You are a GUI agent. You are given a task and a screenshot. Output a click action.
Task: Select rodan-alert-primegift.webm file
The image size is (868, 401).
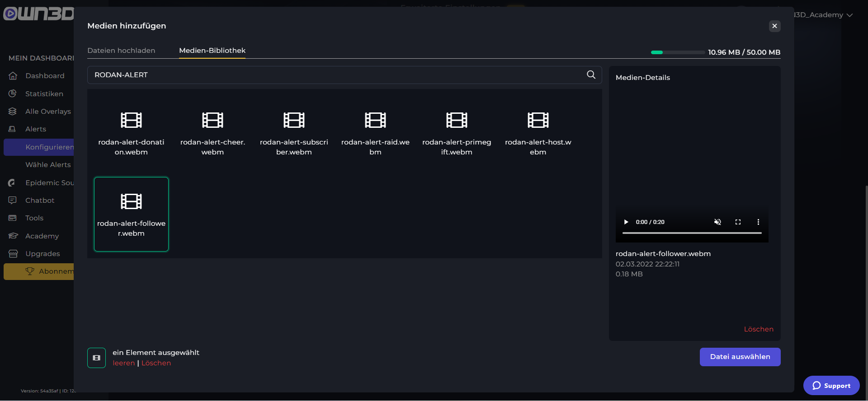coord(457,133)
